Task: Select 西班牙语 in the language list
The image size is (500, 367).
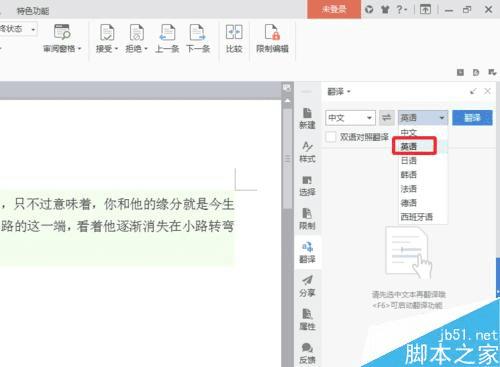Action: coord(423,217)
